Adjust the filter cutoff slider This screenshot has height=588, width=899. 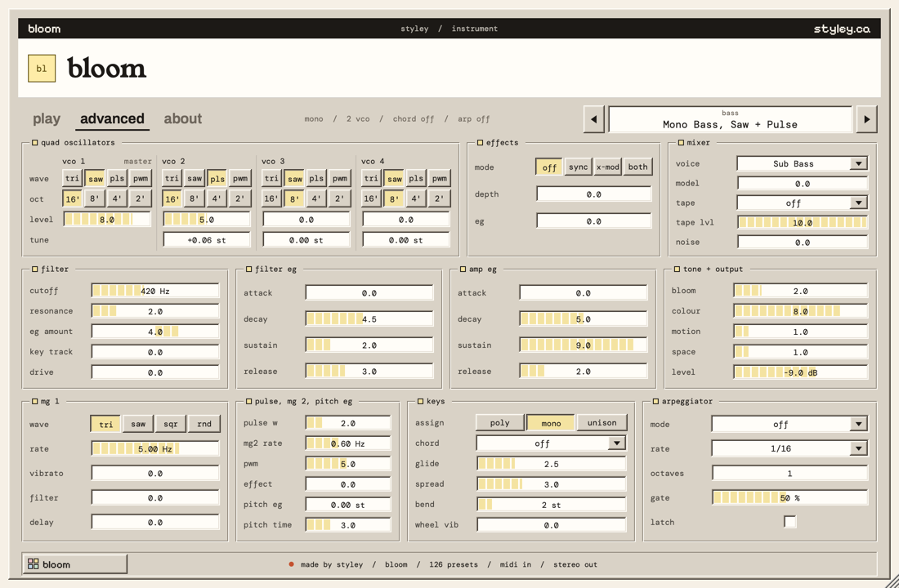(155, 291)
